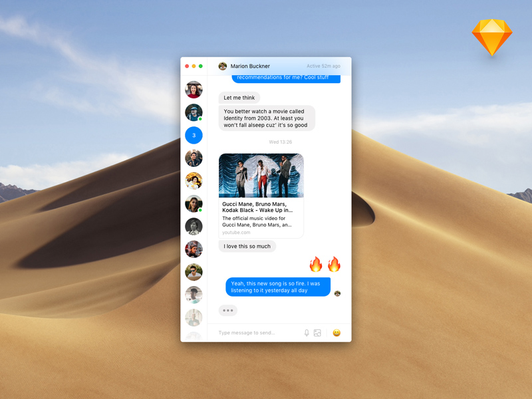Select the top contact avatar in the sidebar
532x399 pixels.
(x=193, y=88)
